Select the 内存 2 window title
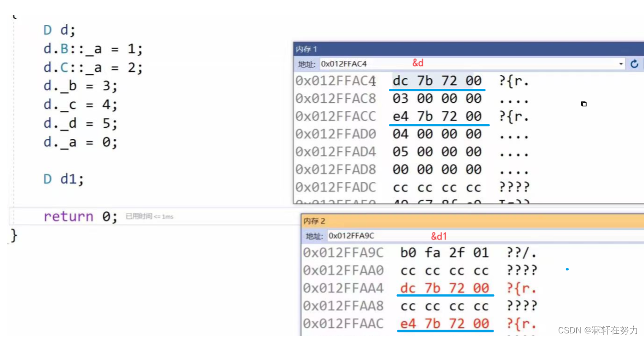644x339 pixels. point(314,221)
